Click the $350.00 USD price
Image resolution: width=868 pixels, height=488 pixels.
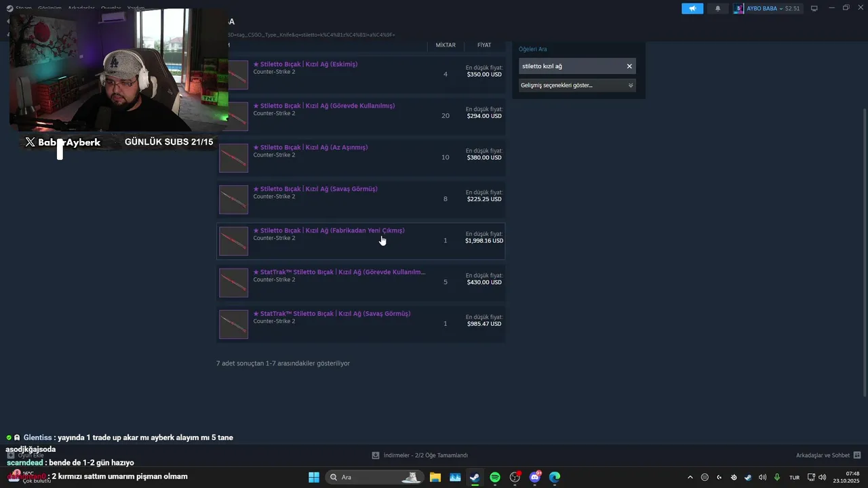tap(484, 75)
